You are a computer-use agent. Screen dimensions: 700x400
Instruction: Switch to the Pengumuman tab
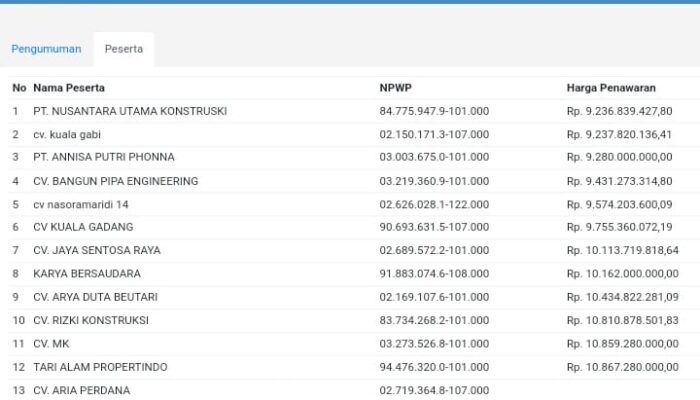tap(46, 49)
